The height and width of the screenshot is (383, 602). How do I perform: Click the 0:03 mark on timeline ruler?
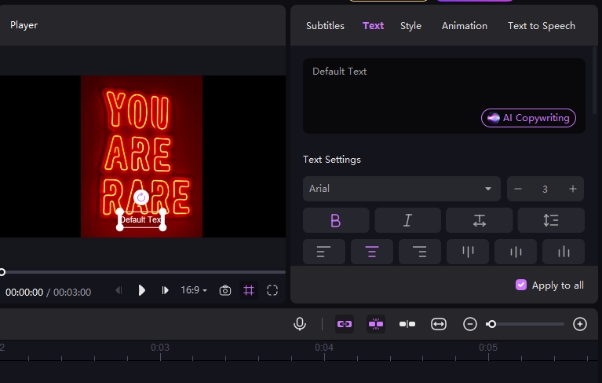coord(160,348)
